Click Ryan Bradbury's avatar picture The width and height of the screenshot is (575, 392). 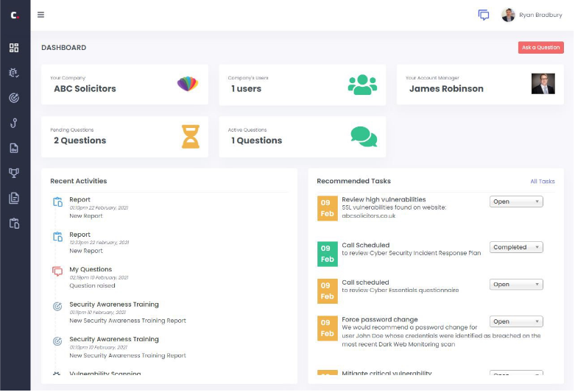click(508, 15)
